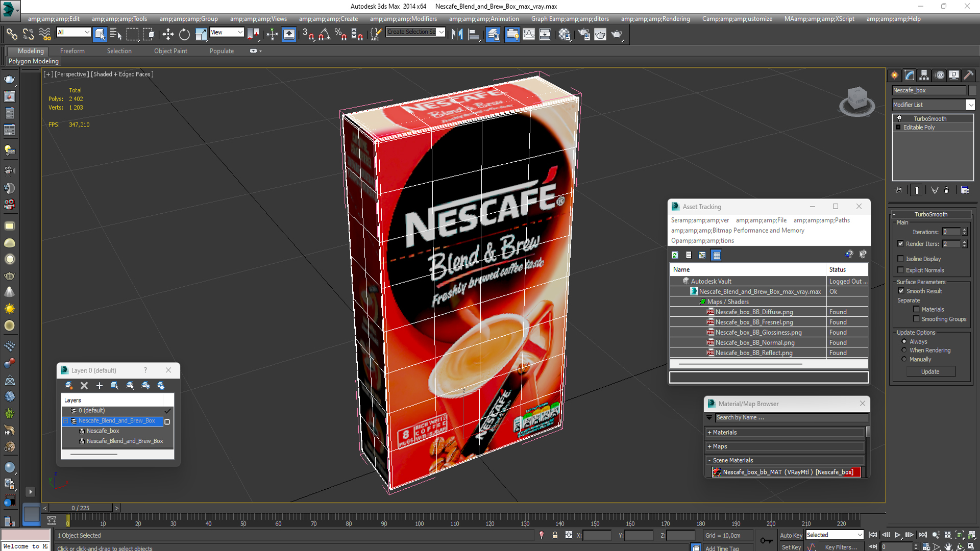Toggle the Isoline Display checkbox

point(901,259)
